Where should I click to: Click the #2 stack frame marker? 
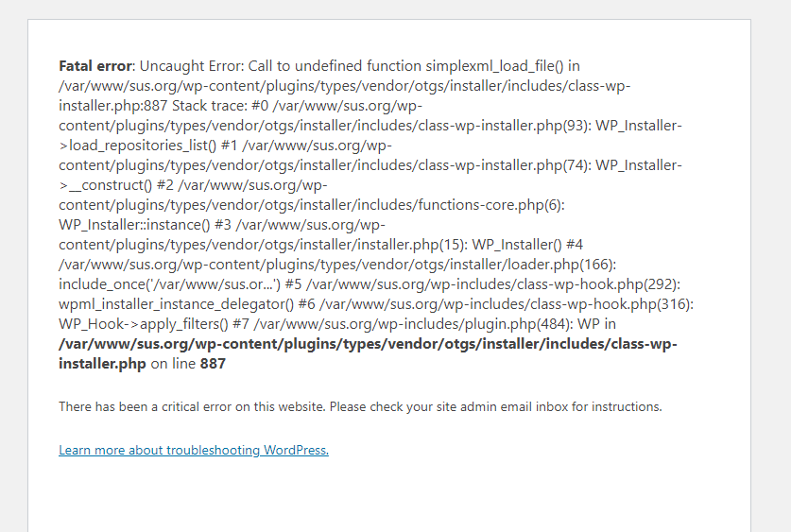(x=165, y=185)
